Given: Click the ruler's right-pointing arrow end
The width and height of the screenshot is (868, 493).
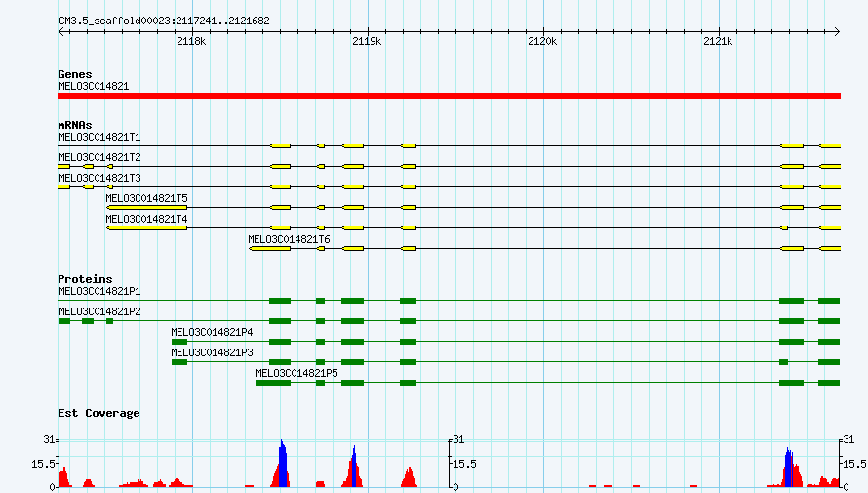Looking at the screenshot, I should 837,32.
